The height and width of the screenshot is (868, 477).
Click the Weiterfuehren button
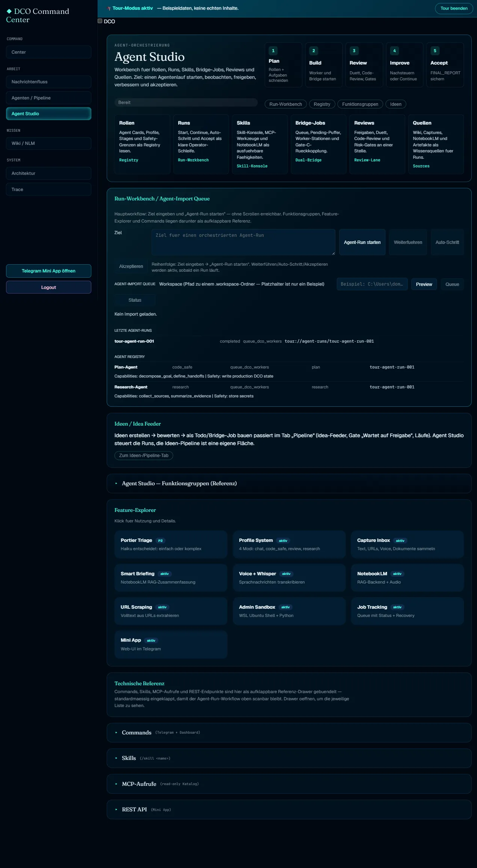pos(408,242)
